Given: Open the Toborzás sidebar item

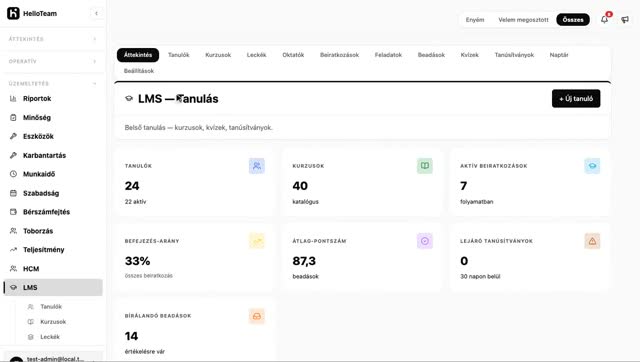Looking at the screenshot, I should [x=53, y=231].
